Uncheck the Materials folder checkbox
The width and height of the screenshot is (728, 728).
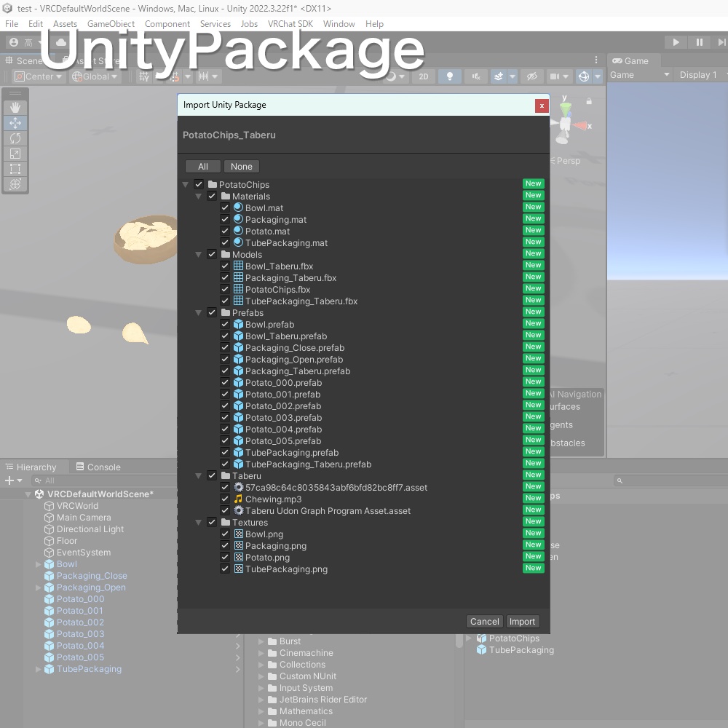click(212, 196)
